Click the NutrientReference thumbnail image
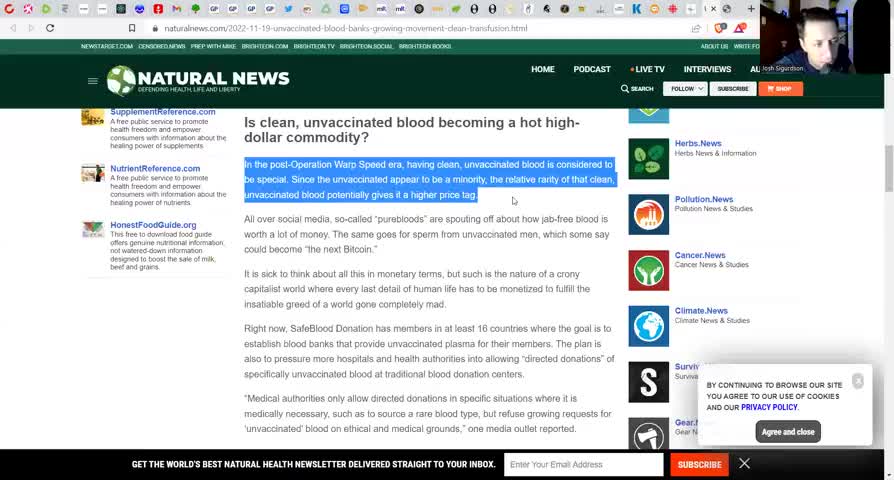This screenshot has width=894, height=480. 92,173
